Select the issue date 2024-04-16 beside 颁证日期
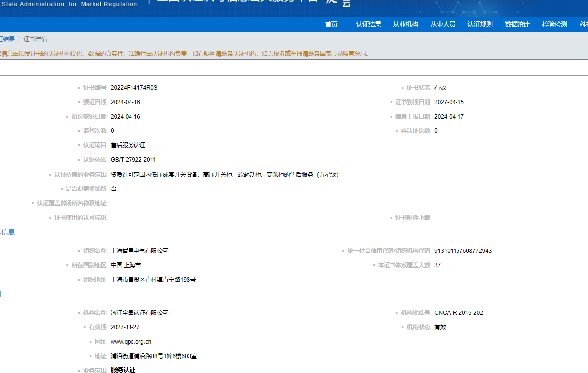Image resolution: width=588 pixels, height=373 pixels. click(x=125, y=102)
